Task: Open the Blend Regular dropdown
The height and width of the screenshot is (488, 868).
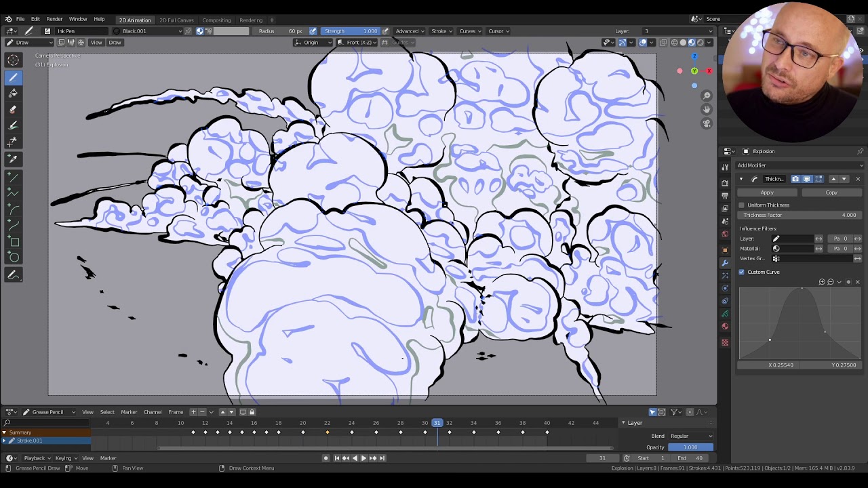Action: pyautogui.click(x=691, y=436)
